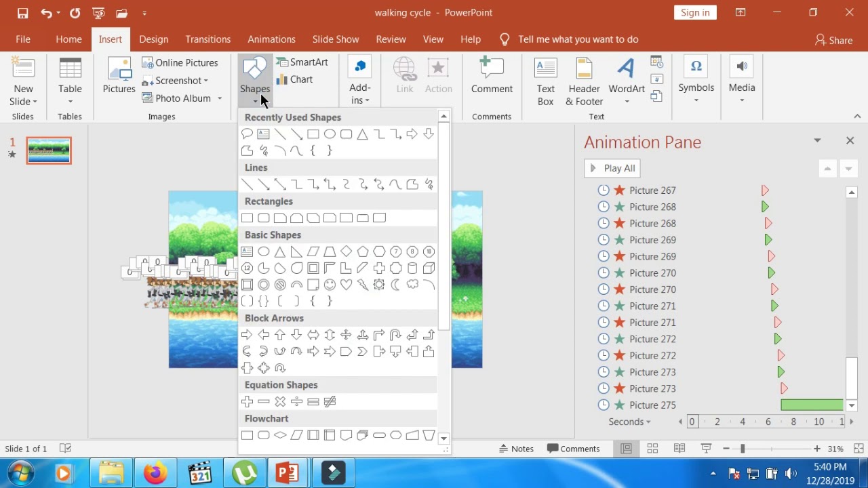
Task: Click the Windows Start button
Action: pos(20,473)
